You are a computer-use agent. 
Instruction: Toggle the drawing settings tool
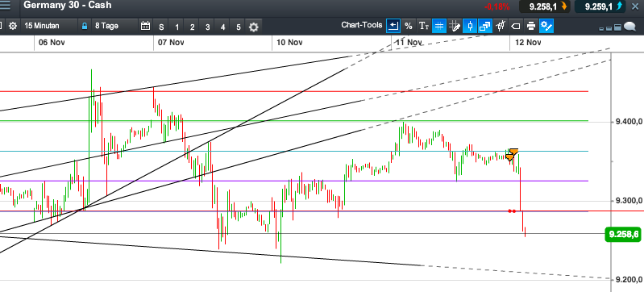(x=546, y=26)
